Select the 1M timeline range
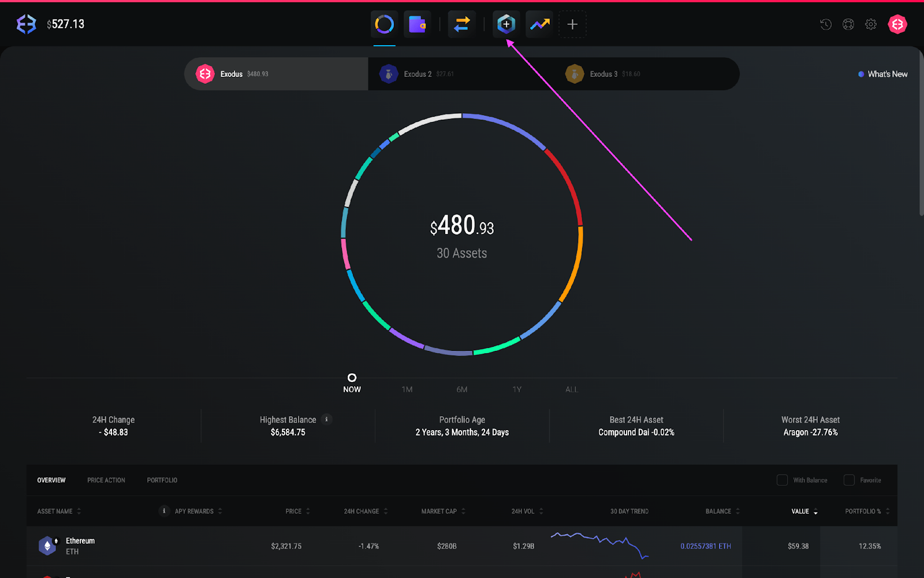924x578 pixels. click(x=407, y=390)
